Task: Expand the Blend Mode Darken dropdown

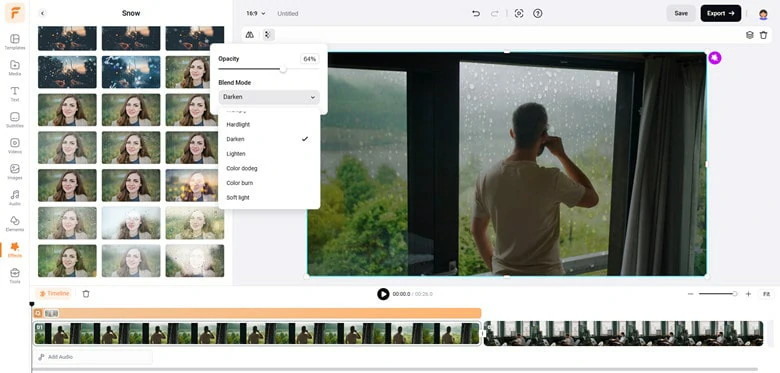Action: pos(269,97)
